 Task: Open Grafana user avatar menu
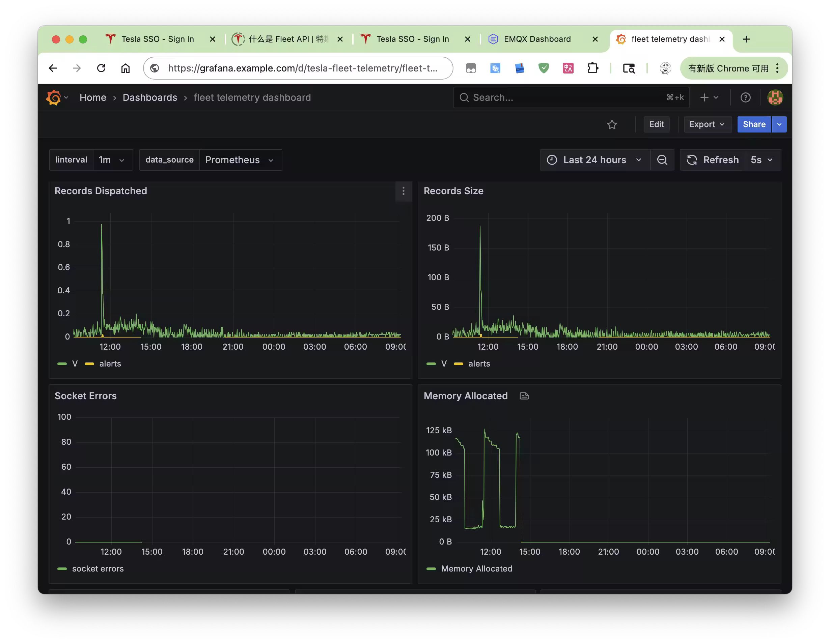(x=775, y=97)
